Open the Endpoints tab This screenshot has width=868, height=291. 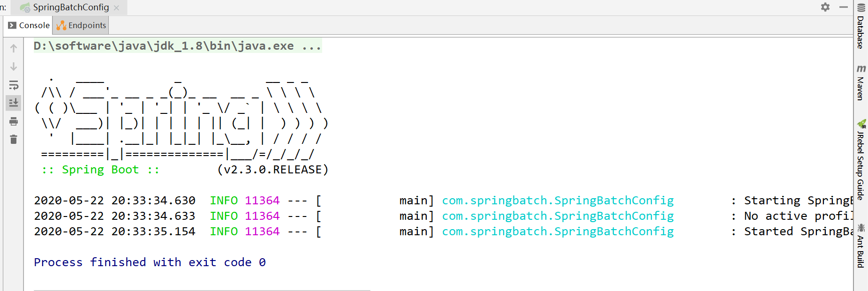pos(81,25)
